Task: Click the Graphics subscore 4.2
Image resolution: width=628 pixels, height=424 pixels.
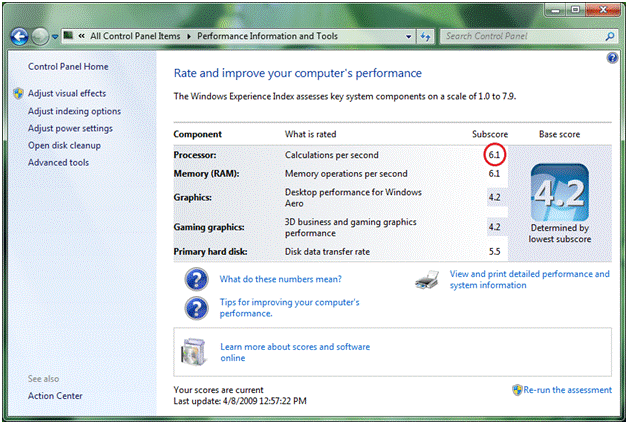Action: 494,197
